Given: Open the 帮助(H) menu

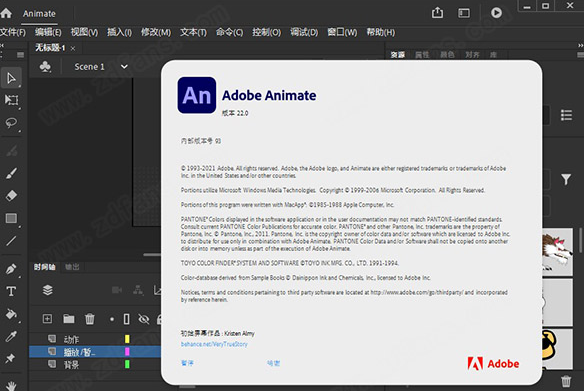Looking at the screenshot, I should click(x=381, y=32).
